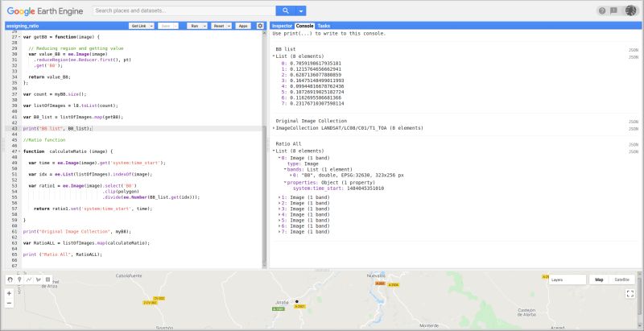
Task: Click the Reset button
Action: (219, 26)
